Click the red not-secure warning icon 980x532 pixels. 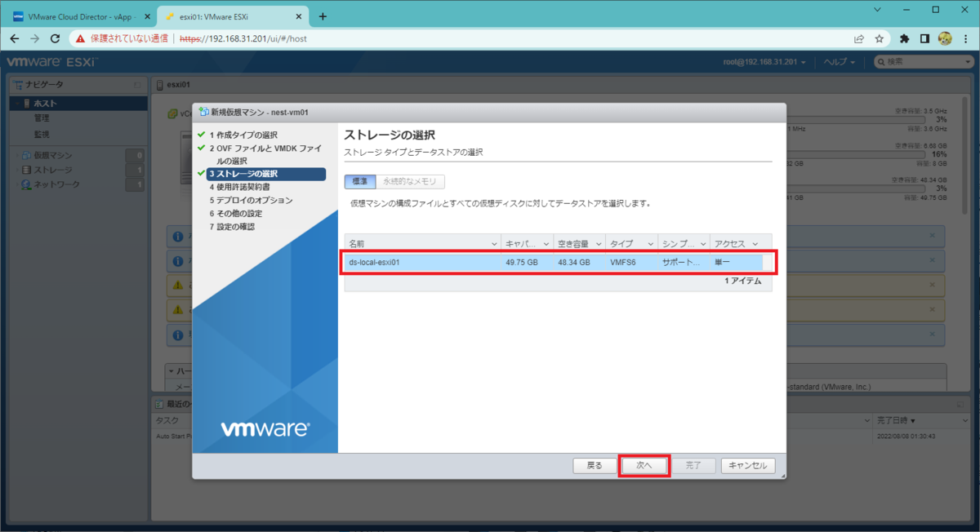point(80,38)
